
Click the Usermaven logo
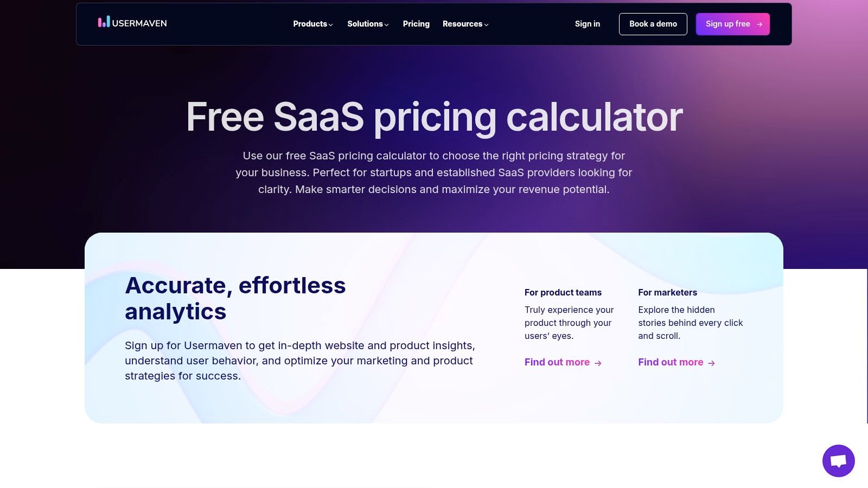(x=132, y=23)
